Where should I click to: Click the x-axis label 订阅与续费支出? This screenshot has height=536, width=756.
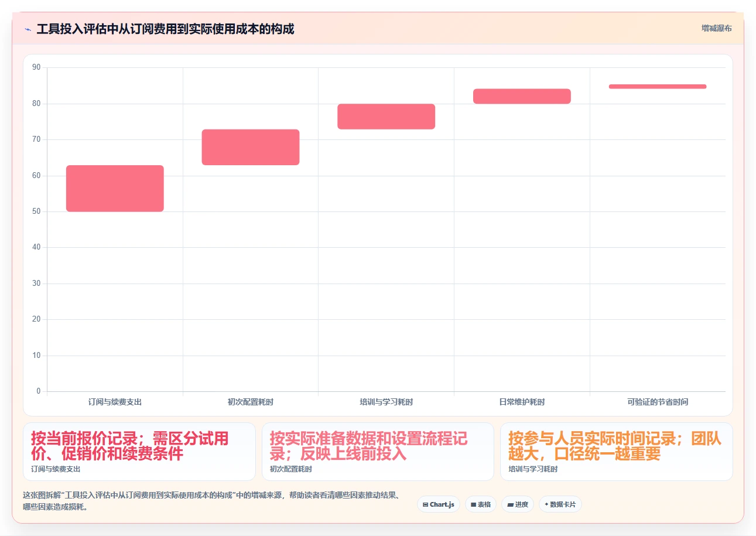[115, 402]
